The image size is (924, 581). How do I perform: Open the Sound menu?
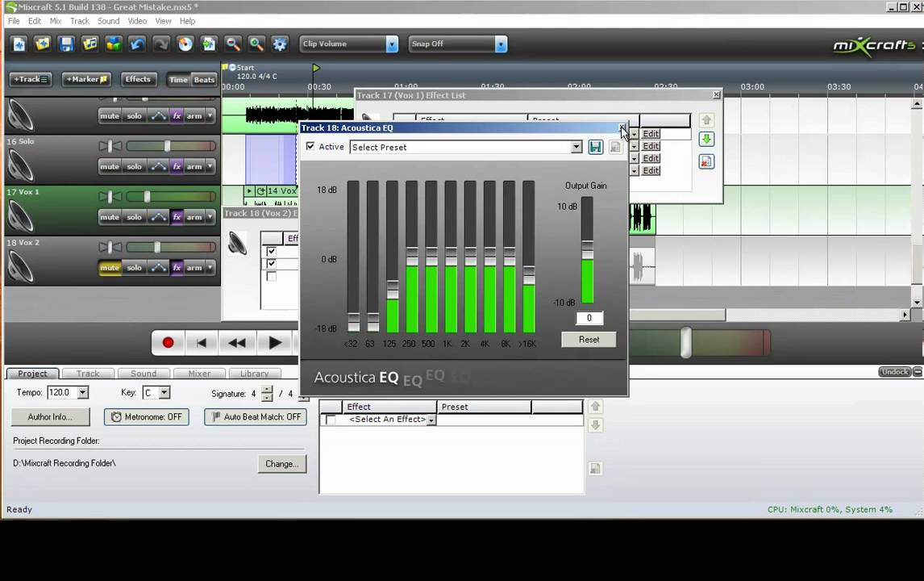click(x=108, y=21)
